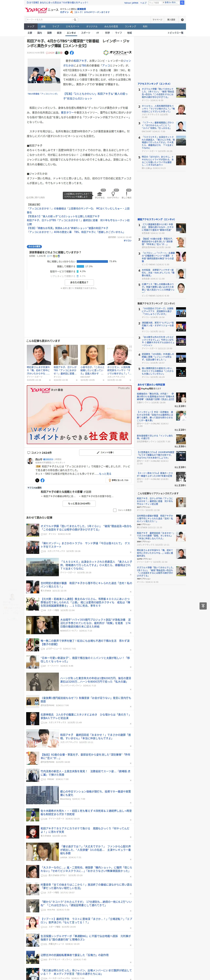
Task: Select the 国内 category tab
Action: click(40, 33)
